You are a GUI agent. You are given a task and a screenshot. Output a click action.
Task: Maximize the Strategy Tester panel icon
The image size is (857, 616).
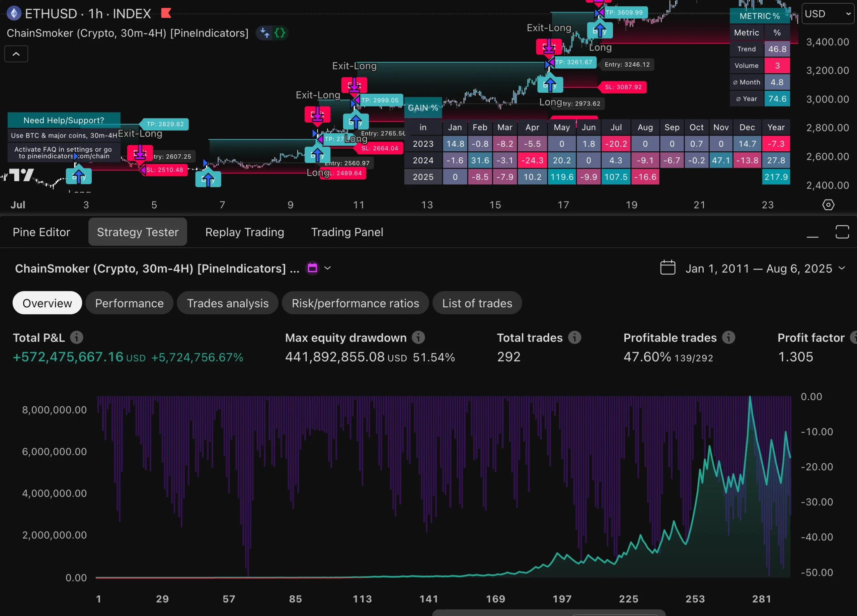click(842, 232)
